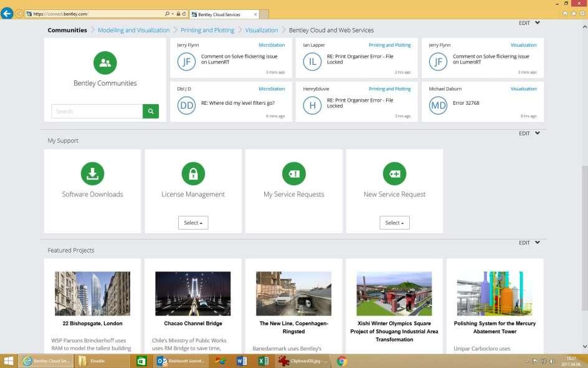
Task: Select the Modelling and Visualization tab
Action: pos(133,30)
